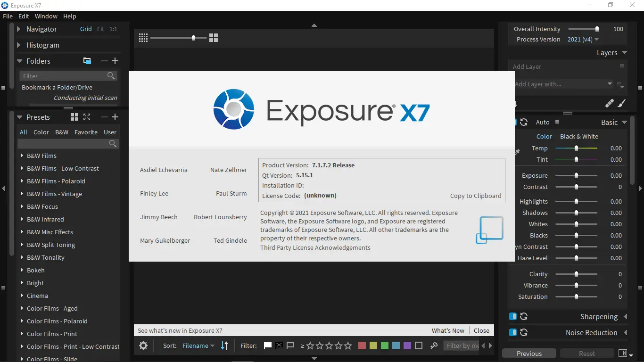
Task: Switch Presets to thumbnail grid view
Action: coord(74,117)
